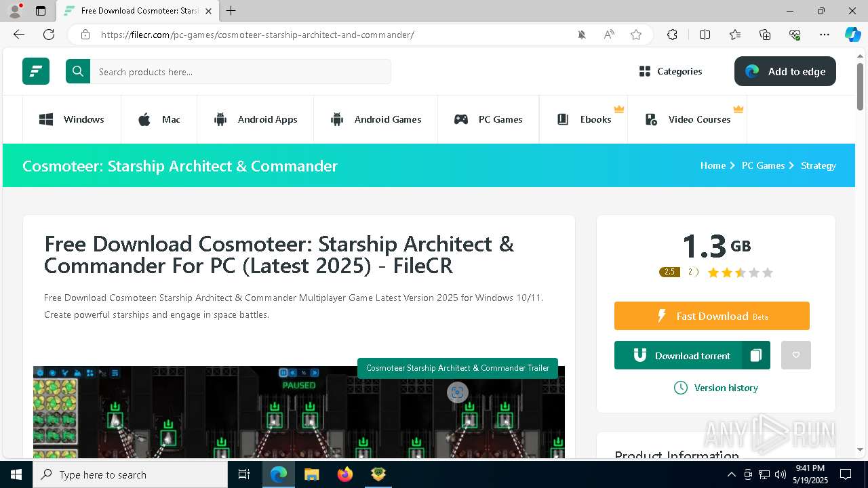Viewport: 868px width, 488px height.
Task: Click the address bar URL
Action: tap(258, 35)
